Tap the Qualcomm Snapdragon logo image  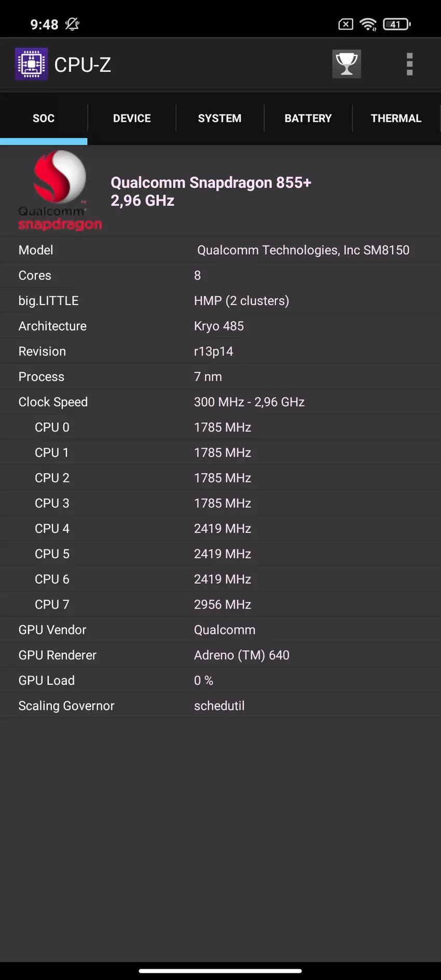pyautogui.click(x=60, y=190)
